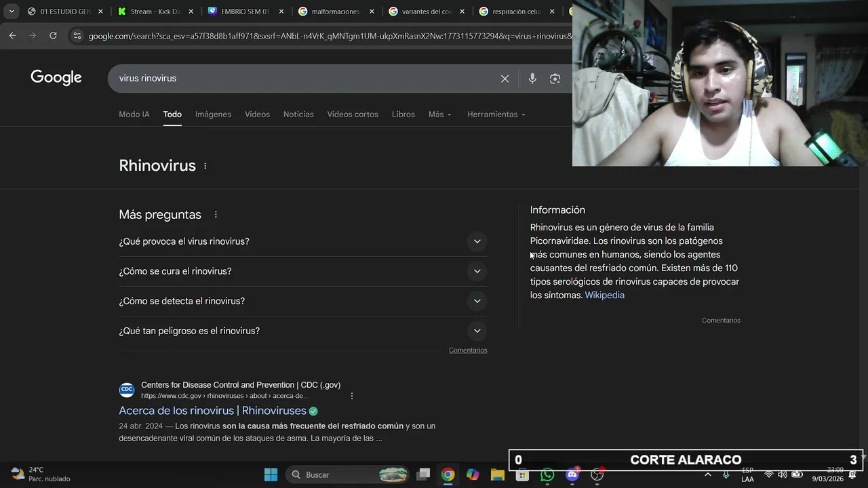Open File Explorer from the taskbar

coord(498,474)
